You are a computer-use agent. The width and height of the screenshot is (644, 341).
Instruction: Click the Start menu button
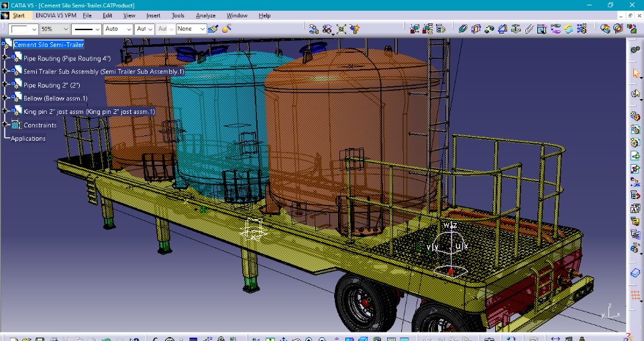tap(19, 15)
